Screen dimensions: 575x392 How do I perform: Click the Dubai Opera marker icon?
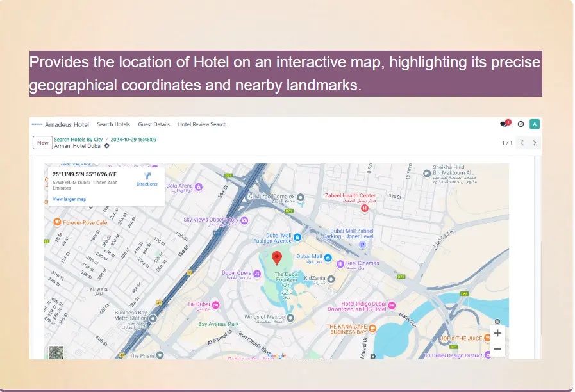tap(256, 273)
